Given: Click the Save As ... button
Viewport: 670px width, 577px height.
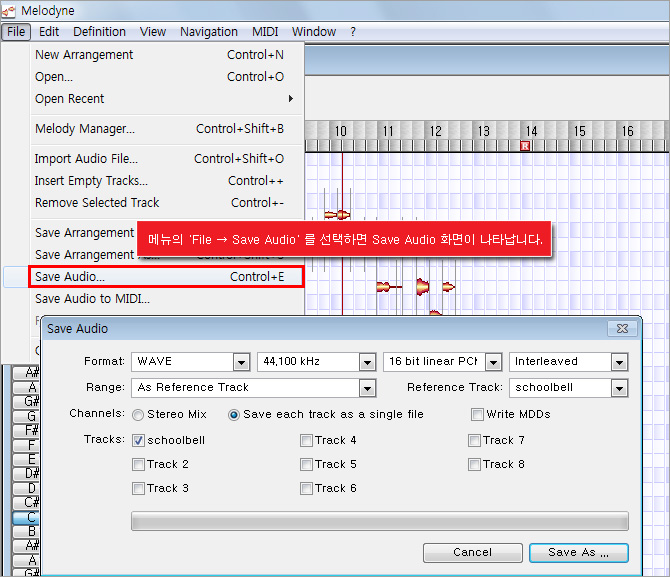Looking at the screenshot, I should (x=579, y=553).
